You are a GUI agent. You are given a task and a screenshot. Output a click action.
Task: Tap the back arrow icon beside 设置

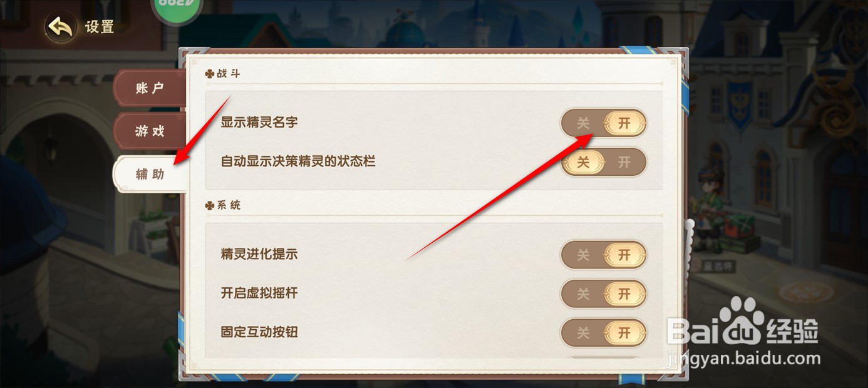coord(60,28)
